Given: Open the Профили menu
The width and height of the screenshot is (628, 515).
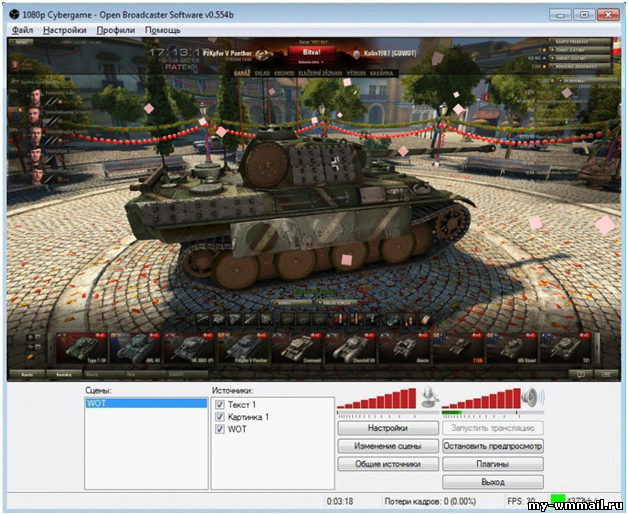Looking at the screenshot, I should tap(116, 30).
